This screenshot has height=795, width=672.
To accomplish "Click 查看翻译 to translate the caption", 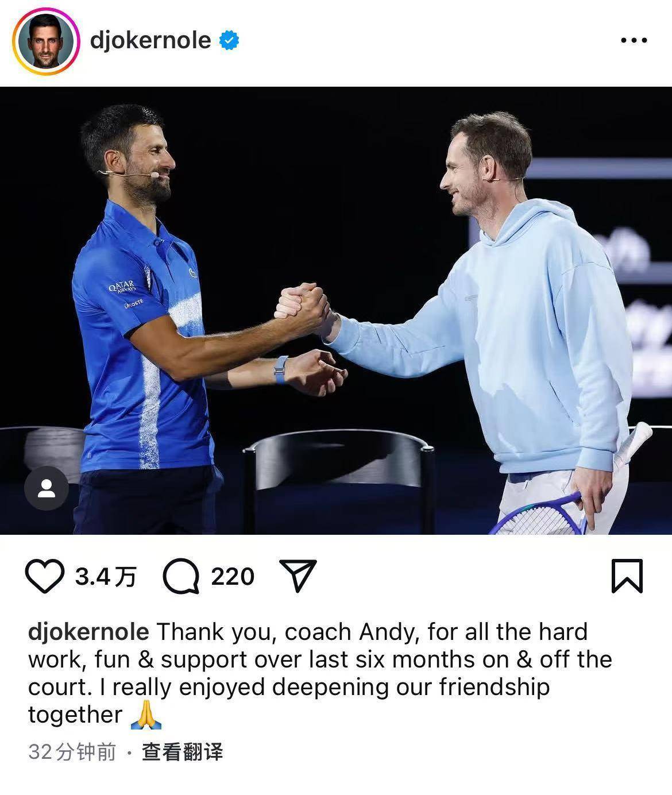I will [183, 752].
